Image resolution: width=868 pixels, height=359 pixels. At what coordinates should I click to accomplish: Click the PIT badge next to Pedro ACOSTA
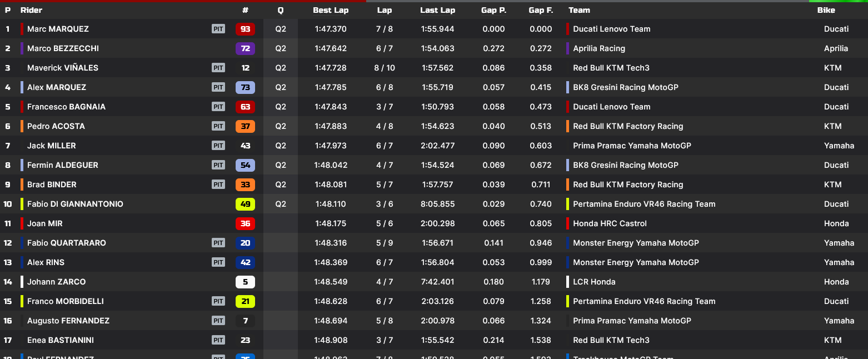[x=218, y=126]
